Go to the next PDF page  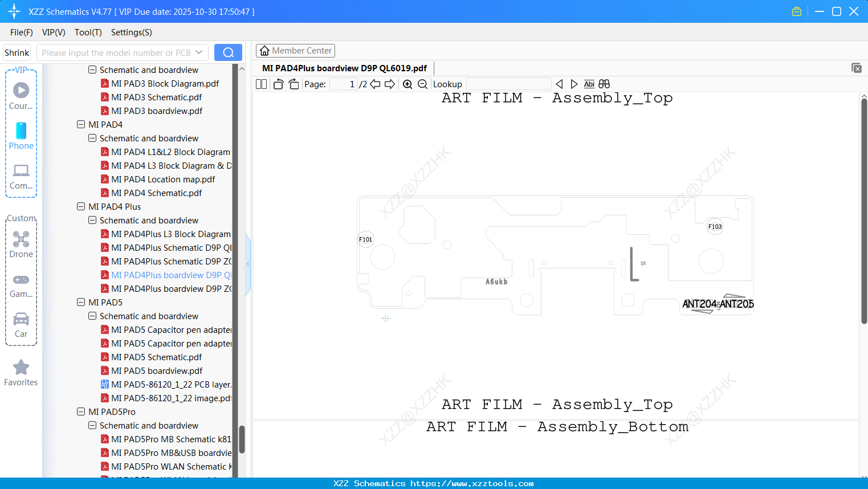[x=389, y=83]
